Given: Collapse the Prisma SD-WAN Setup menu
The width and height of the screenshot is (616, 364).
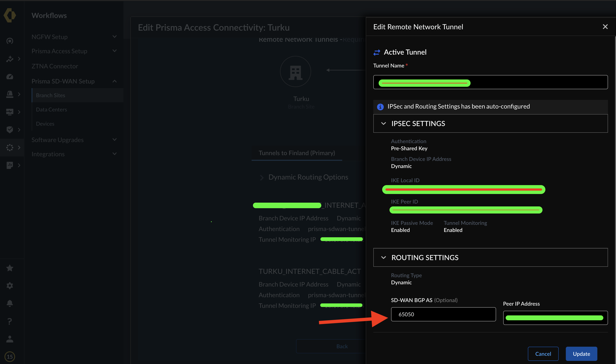Looking at the screenshot, I should [115, 81].
